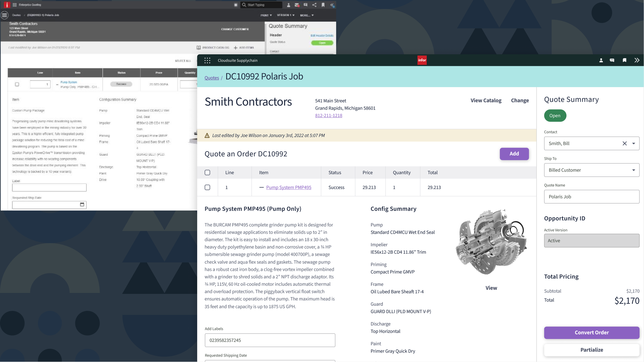Click pump exploded-view thumbnail image
The height and width of the screenshot is (362, 644).
tap(491, 242)
